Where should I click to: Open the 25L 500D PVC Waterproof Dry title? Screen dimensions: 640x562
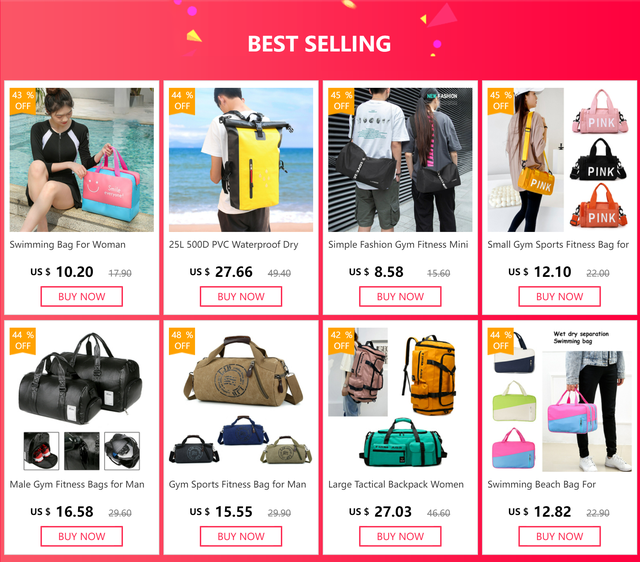coord(233,245)
